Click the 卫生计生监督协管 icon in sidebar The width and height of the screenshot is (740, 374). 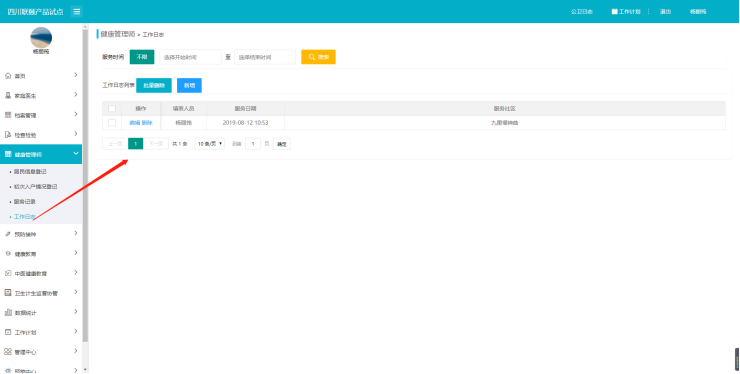click(8, 293)
